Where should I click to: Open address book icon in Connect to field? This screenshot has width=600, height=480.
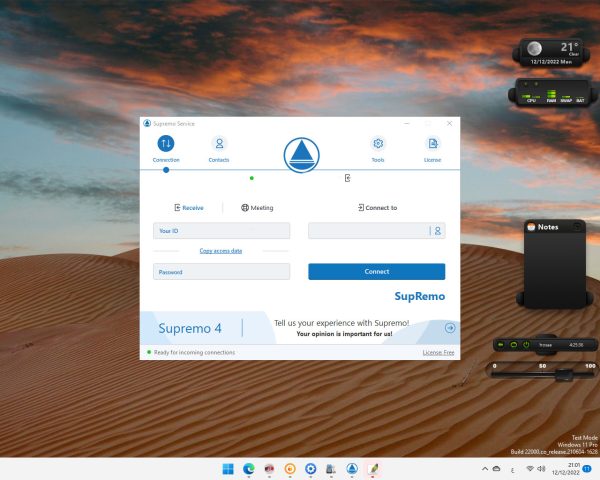438,231
